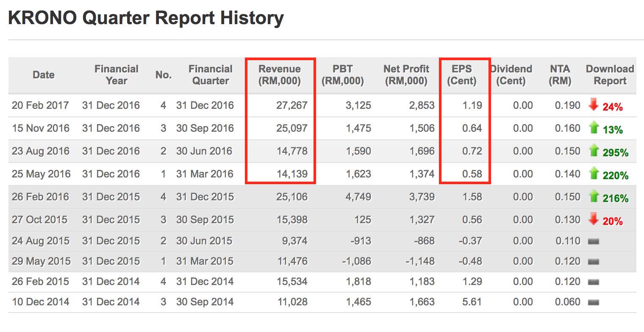Select the 25 May 2016 date cell

click(x=41, y=174)
